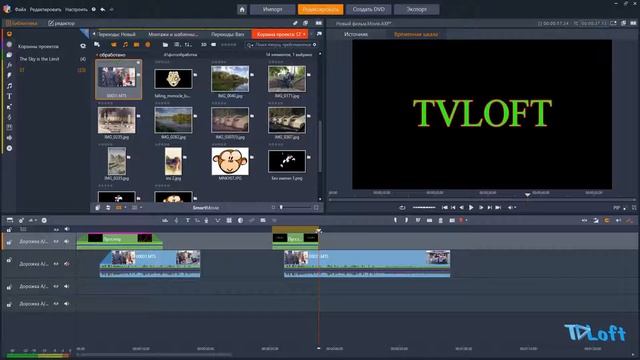Viewport: 640px width, 360px height.
Task: Toggle the photo filter in library toolbar
Action: 136,44
